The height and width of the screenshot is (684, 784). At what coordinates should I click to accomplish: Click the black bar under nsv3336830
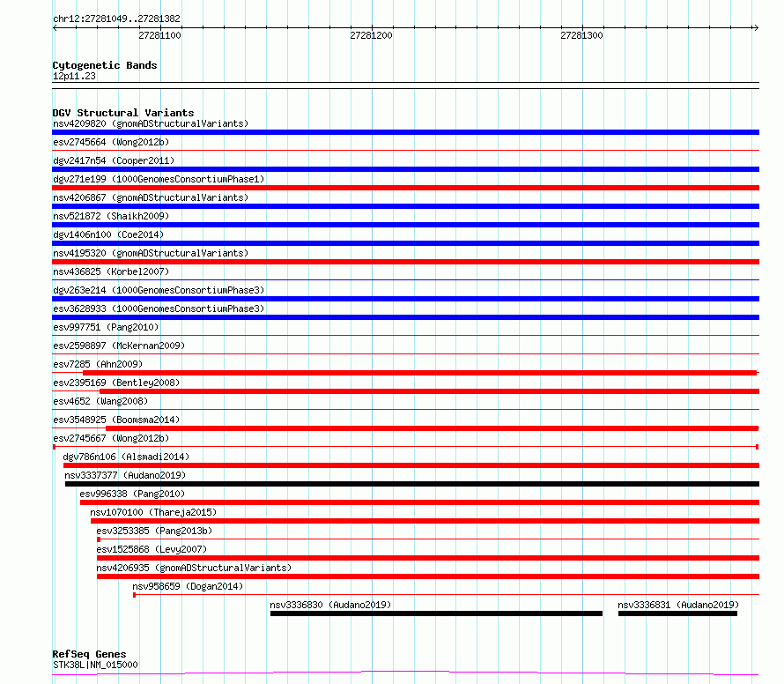click(x=436, y=613)
